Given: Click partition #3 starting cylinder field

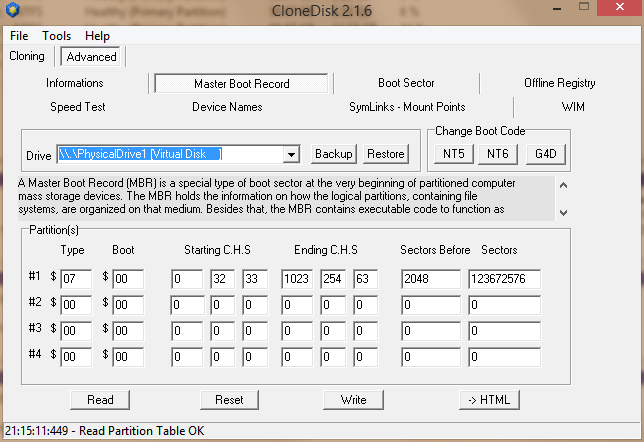Looking at the screenshot, I should click(x=187, y=331).
